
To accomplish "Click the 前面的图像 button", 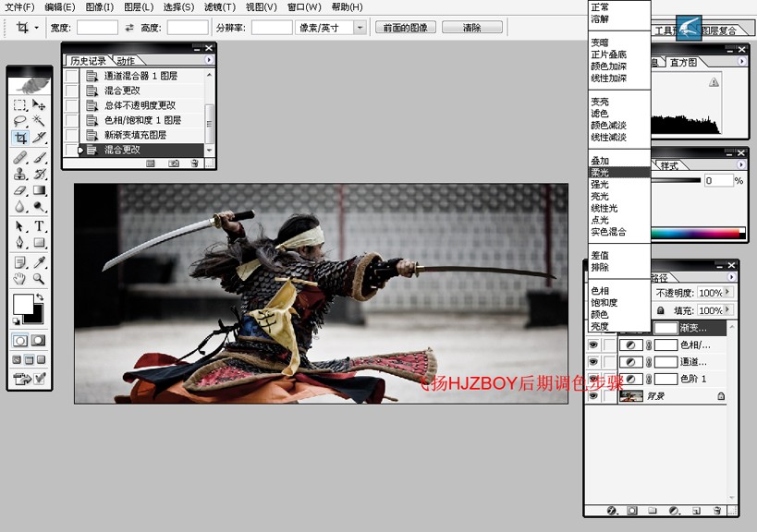I will tap(406, 28).
